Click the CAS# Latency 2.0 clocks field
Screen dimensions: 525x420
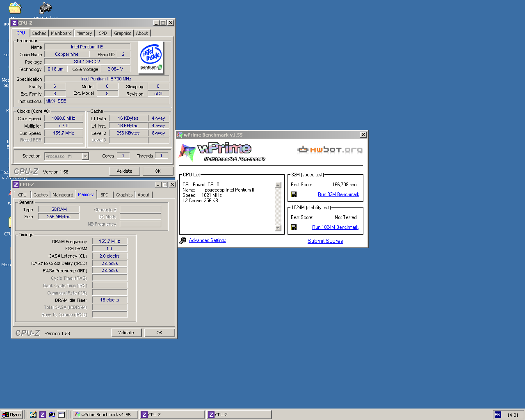point(110,256)
